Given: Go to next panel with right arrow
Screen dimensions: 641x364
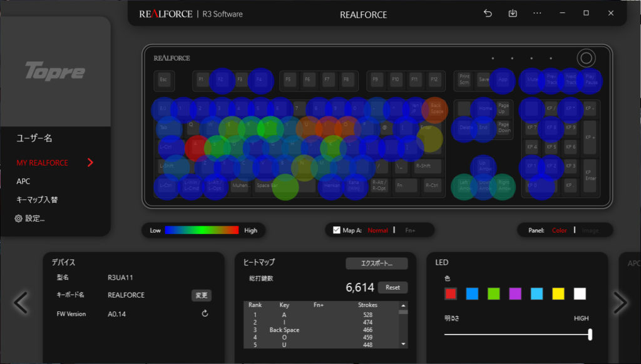Looking at the screenshot, I should tap(620, 303).
